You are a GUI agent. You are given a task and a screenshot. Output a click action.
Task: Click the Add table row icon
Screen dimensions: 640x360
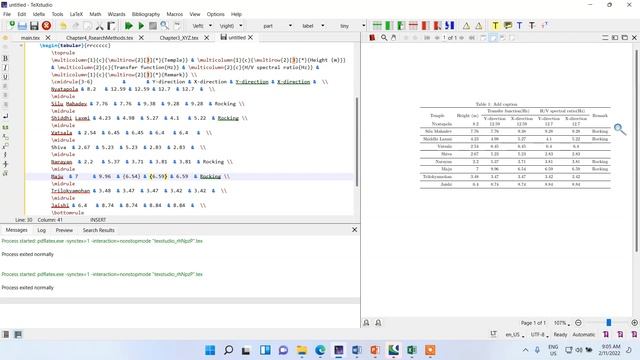click(x=377, y=26)
